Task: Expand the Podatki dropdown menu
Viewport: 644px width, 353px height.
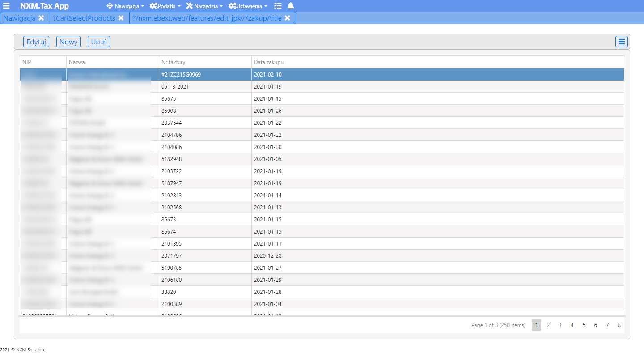Action: pyautogui.click(x=165, y=6)
